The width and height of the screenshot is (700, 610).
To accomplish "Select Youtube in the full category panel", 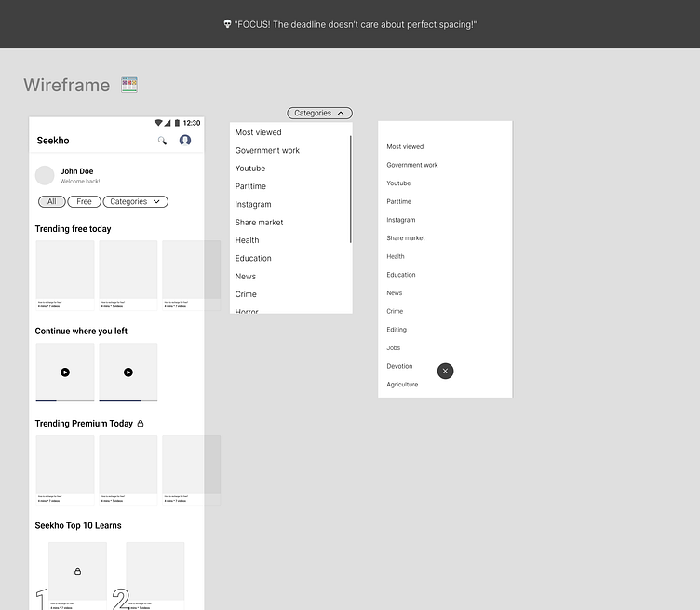I will pos(398,183).
